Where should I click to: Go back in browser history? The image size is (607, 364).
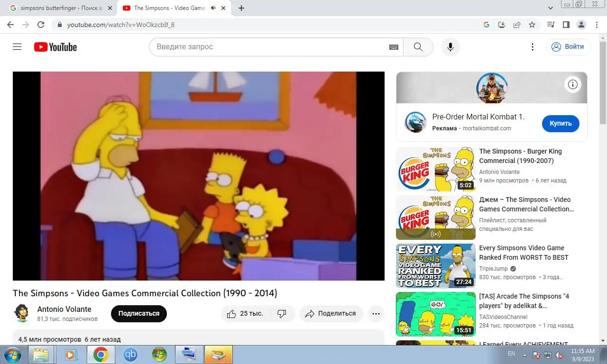pos(10,25)
